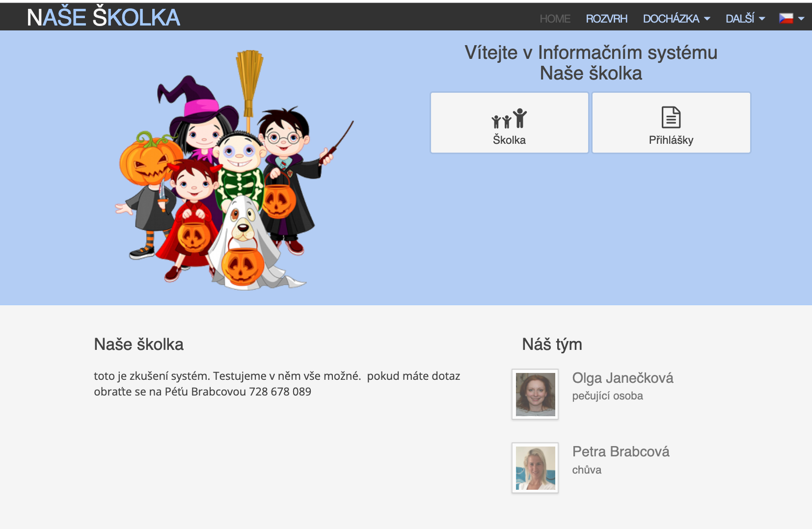Open the Petra Brabcová name link
The width and height of the screenshot is (812, 529).
point(621,451)
